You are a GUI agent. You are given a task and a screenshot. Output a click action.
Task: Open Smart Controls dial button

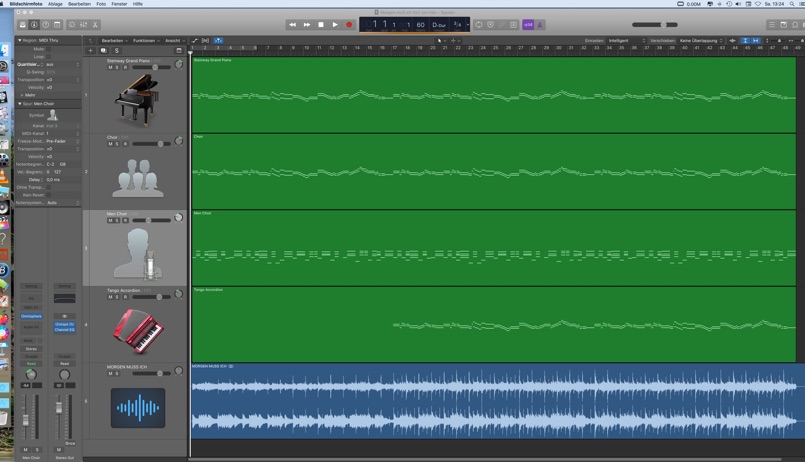click(x=72, y=25)
